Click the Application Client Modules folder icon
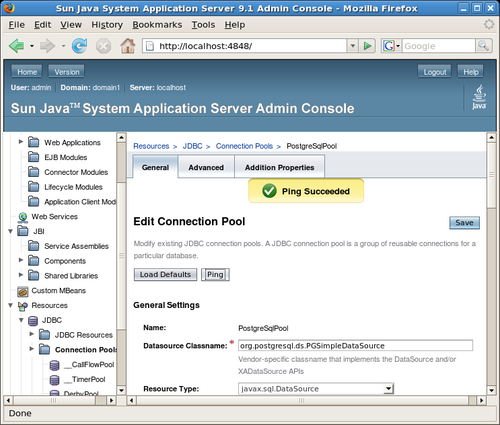Viewport: 500px width, 425px height. [x=33, y=201]
